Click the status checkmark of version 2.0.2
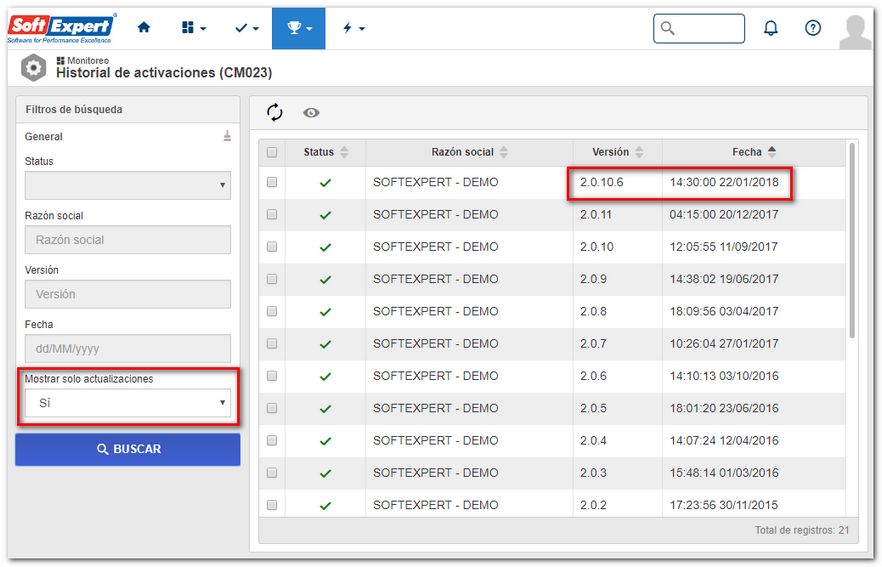Screen dimensions: 882x567 click(325, 506)
